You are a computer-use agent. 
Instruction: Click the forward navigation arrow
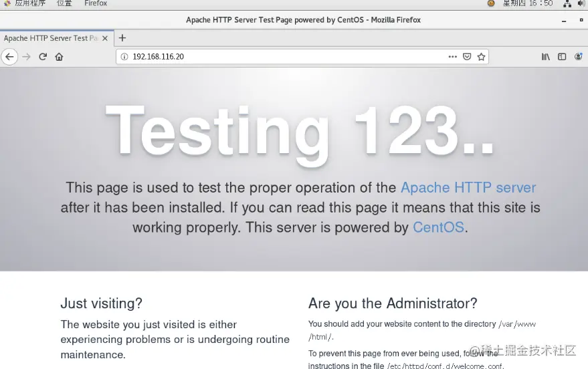26,57
